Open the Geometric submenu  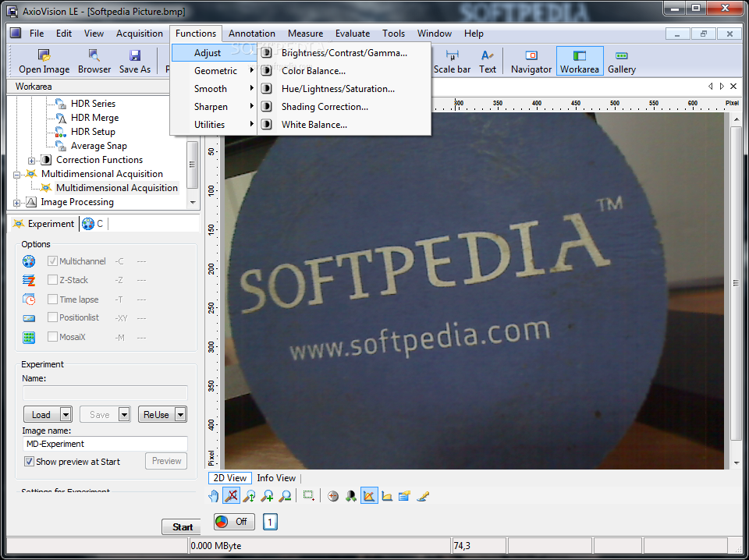(x=214, y=71)
